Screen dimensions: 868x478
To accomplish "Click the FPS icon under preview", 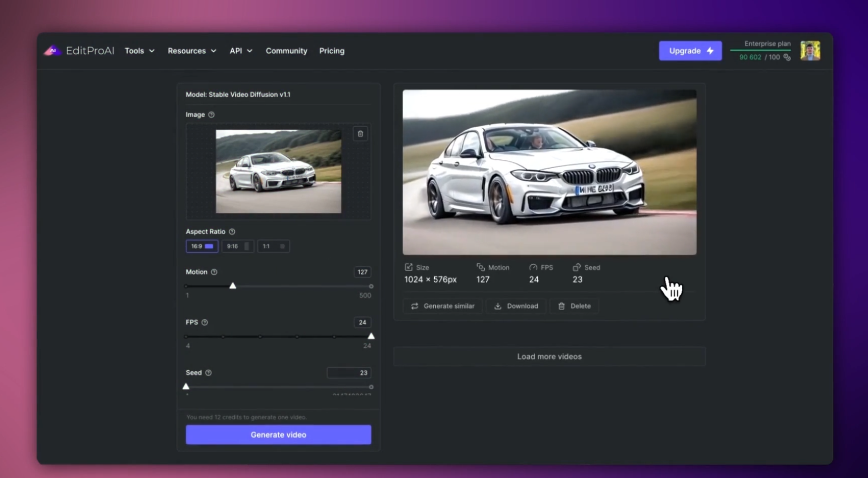I will point(533,267).
